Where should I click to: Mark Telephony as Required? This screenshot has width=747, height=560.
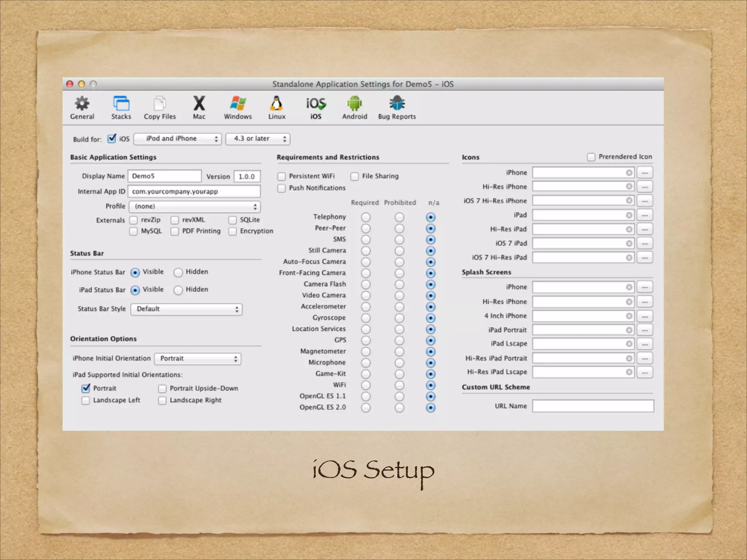tap(365, 218)
